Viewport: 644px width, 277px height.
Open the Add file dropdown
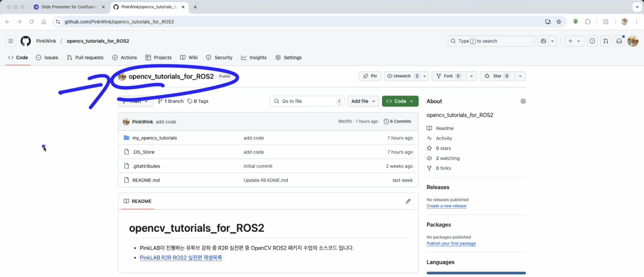pos(363,101)
